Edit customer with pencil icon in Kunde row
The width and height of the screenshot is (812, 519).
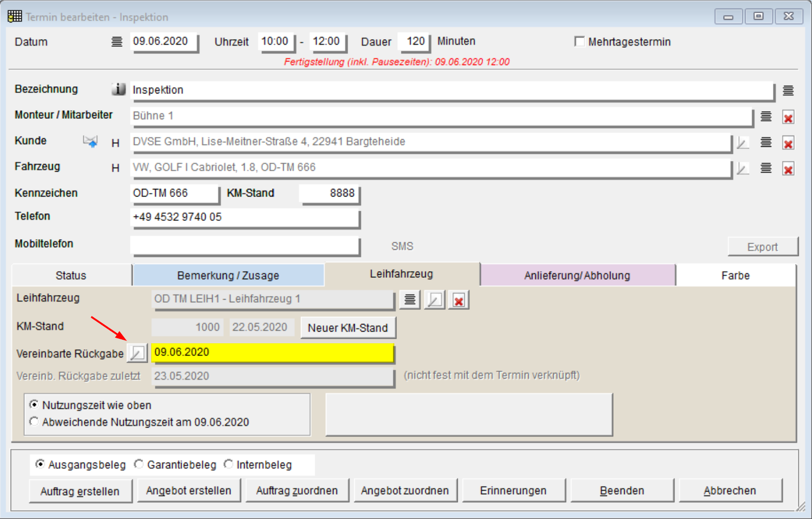[743, 143]
